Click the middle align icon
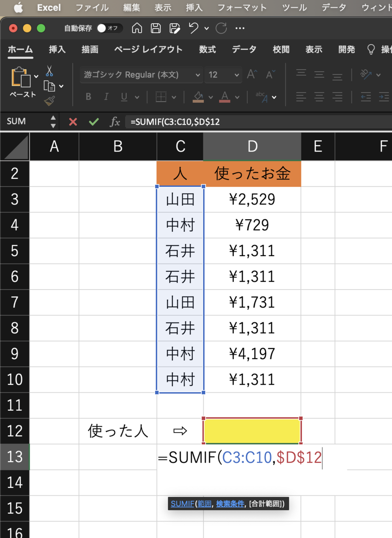The height and width of the screenshot is (538, 392). 319,74
